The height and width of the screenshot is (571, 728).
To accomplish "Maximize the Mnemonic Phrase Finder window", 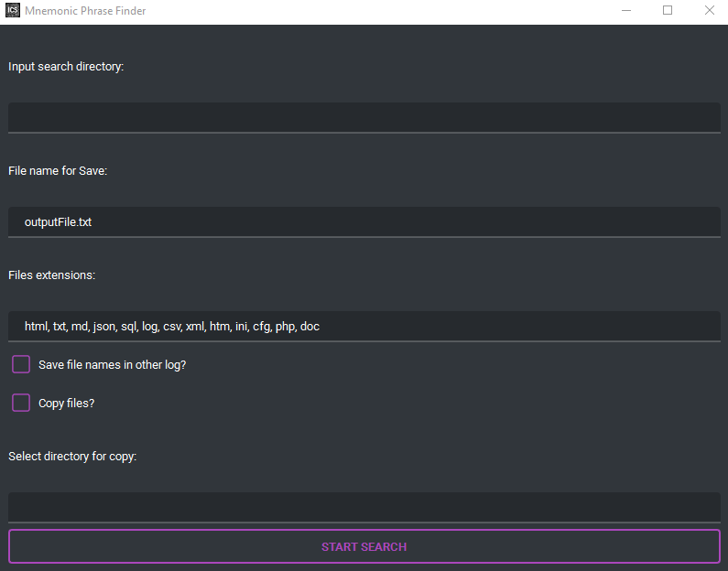I will pos(668,11).
